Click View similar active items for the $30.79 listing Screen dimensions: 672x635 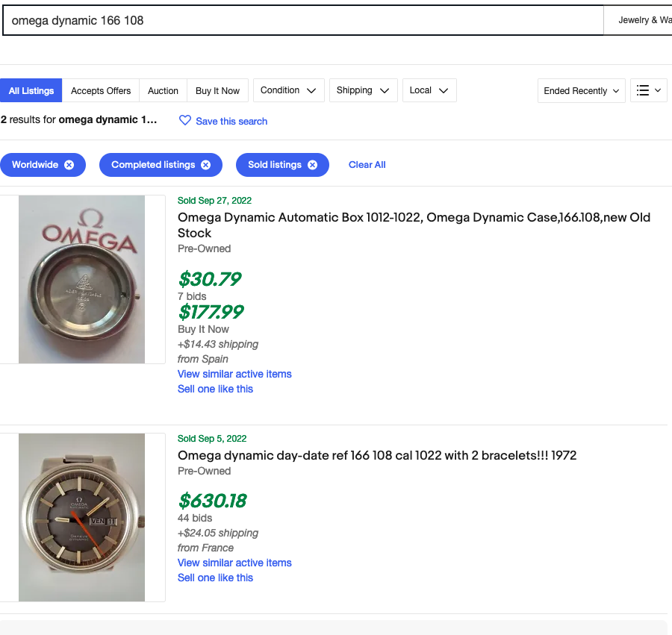coord(234,374)
